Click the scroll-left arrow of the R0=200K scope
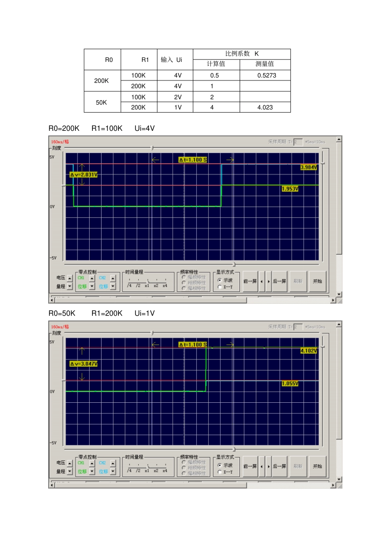Screen dimensions: 392x555 (52, 300)
